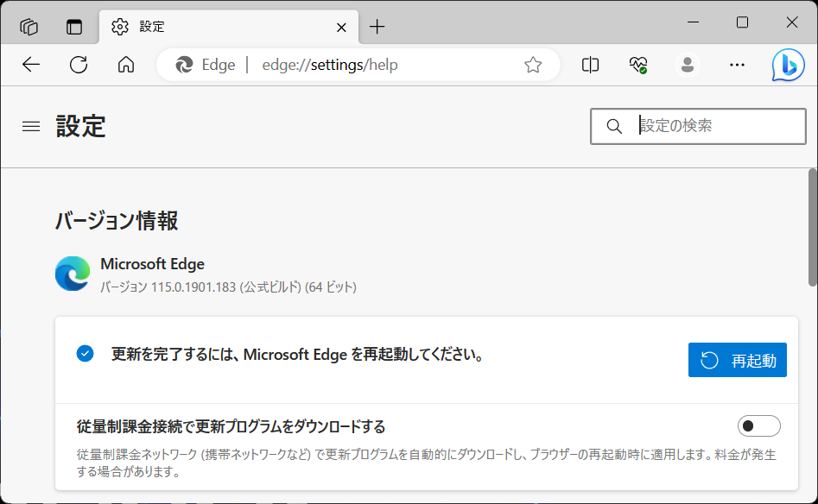818x504 pixels.
Task: Click the 再起動 restart button
Action: click(x=737, y=360)
